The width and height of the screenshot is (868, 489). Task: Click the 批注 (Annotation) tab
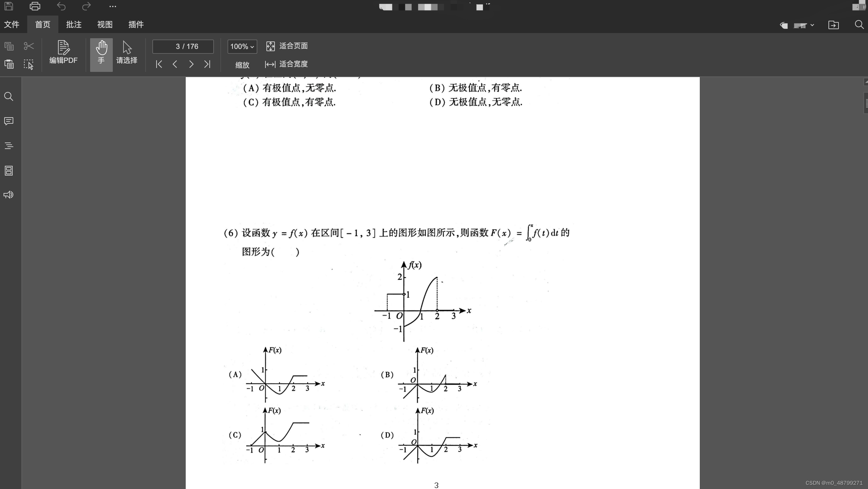[73, 24]
